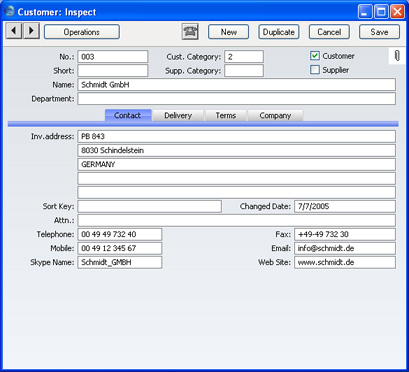Click the Sort Key label
The image size is (409, 372).
click(58, 206)
